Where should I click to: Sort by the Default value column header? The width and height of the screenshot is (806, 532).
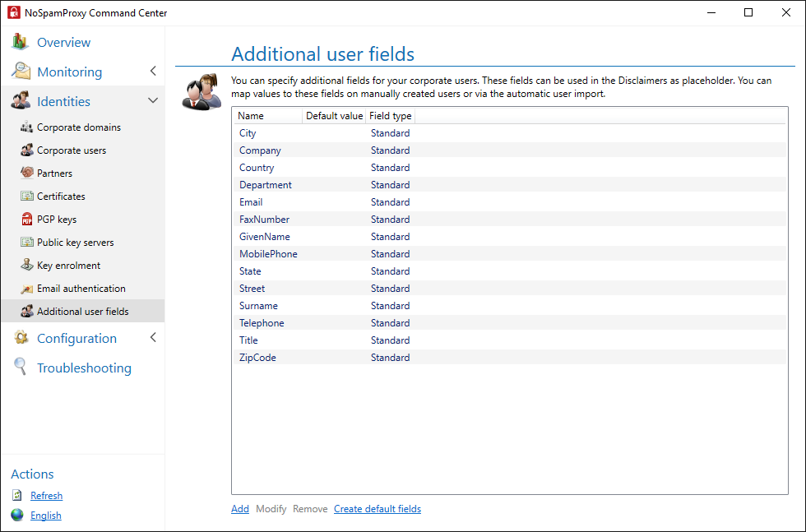click(334, 116)
